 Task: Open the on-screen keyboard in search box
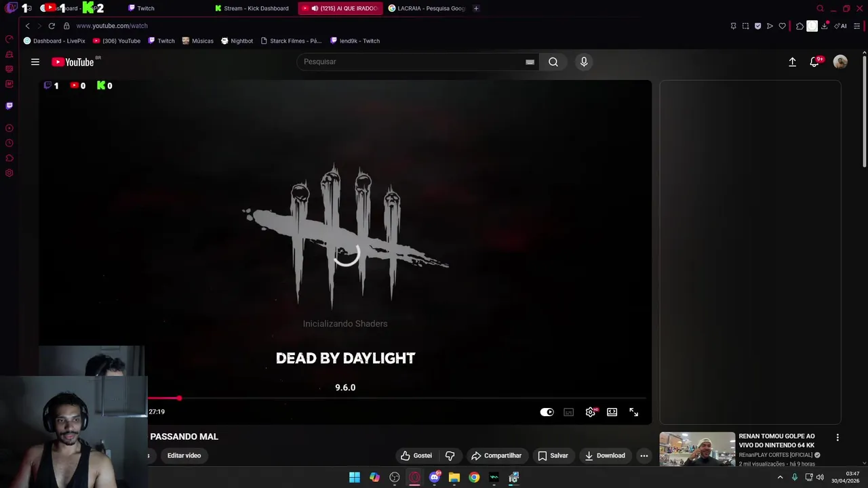click(530, 62)
